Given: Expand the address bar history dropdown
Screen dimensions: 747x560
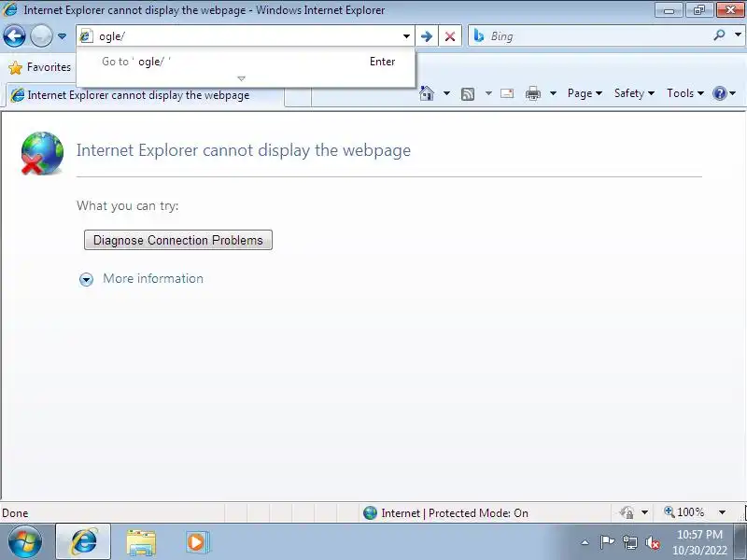Looking at the screenshot, I should coord(406,36).
